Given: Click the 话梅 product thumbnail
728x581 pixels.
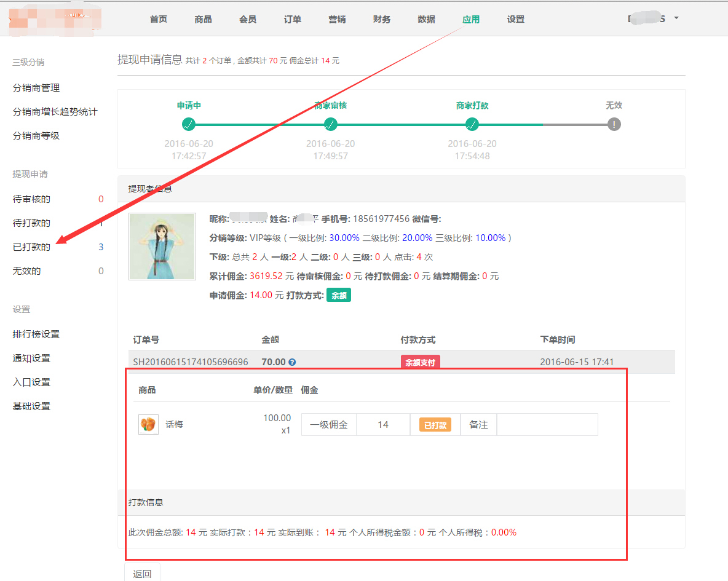Looking at the screenshot, I should pos(148,424).
